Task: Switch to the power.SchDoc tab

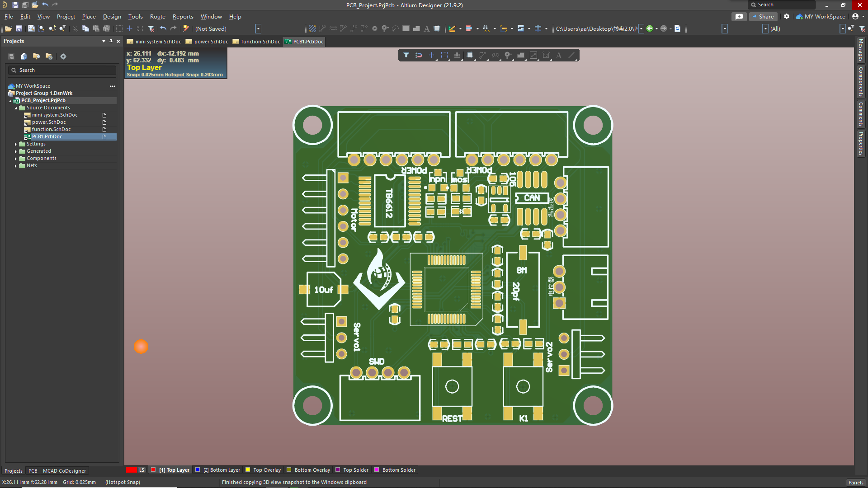Action: click(x=211, y=42)
